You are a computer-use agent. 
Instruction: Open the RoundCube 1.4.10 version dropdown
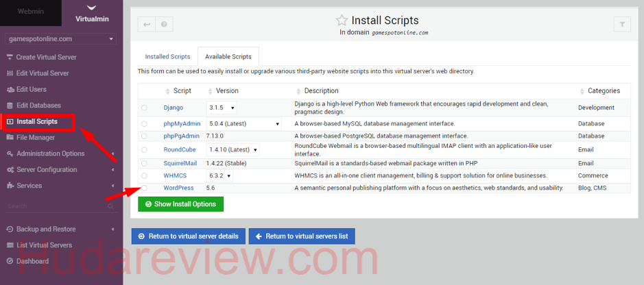(232, 149)
